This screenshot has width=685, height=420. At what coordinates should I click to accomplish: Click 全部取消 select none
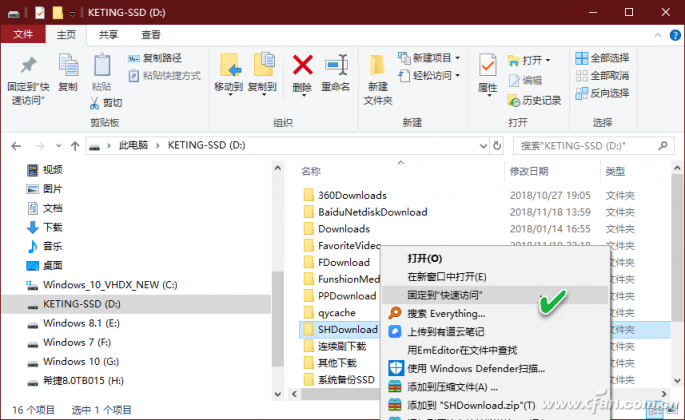tap(602, 76)
